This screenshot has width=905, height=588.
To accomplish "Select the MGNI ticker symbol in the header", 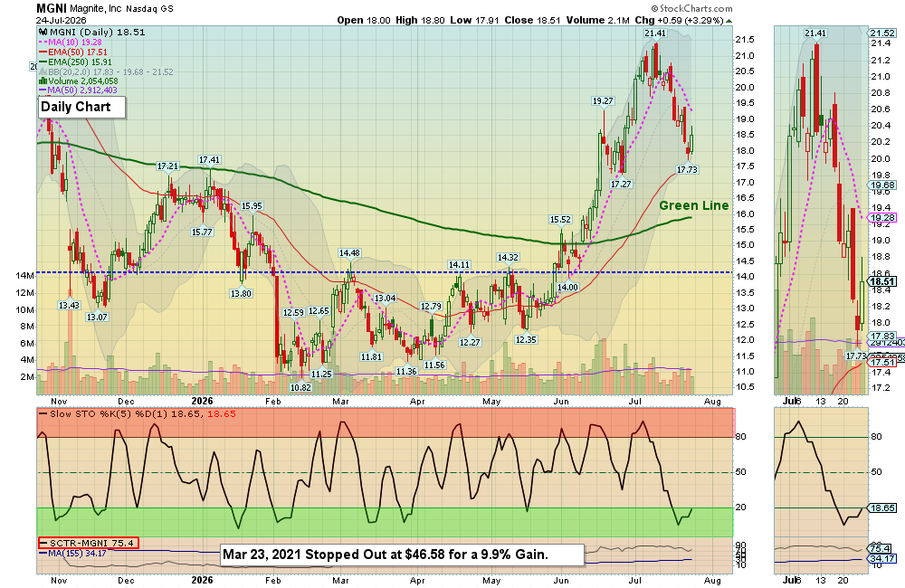I will pos(52,8).
